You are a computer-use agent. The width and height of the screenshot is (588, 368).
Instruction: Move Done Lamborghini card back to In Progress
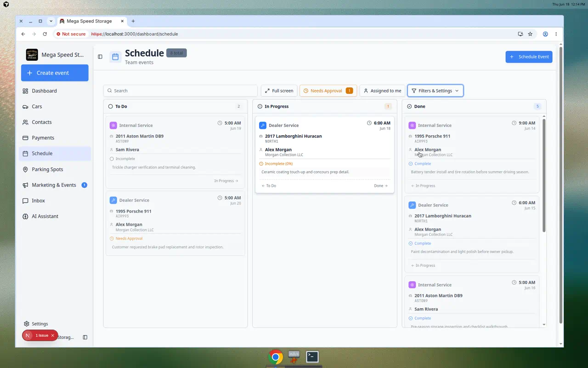point(423,265)
